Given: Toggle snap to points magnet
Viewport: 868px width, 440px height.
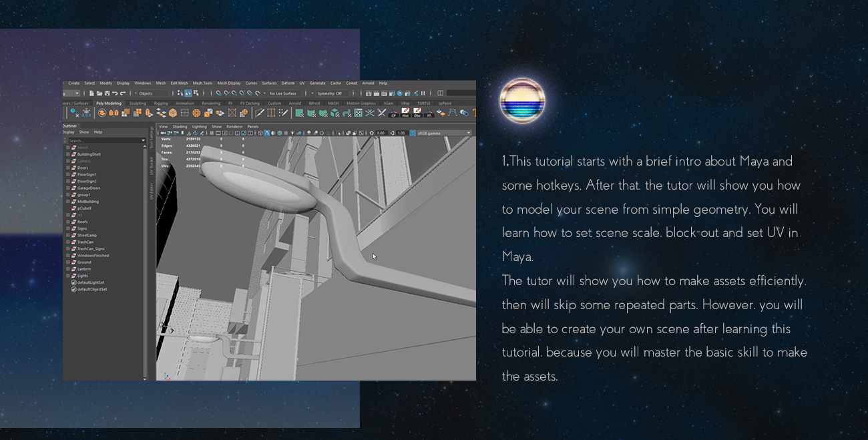Looking at the screenshot, I should 234,93.
